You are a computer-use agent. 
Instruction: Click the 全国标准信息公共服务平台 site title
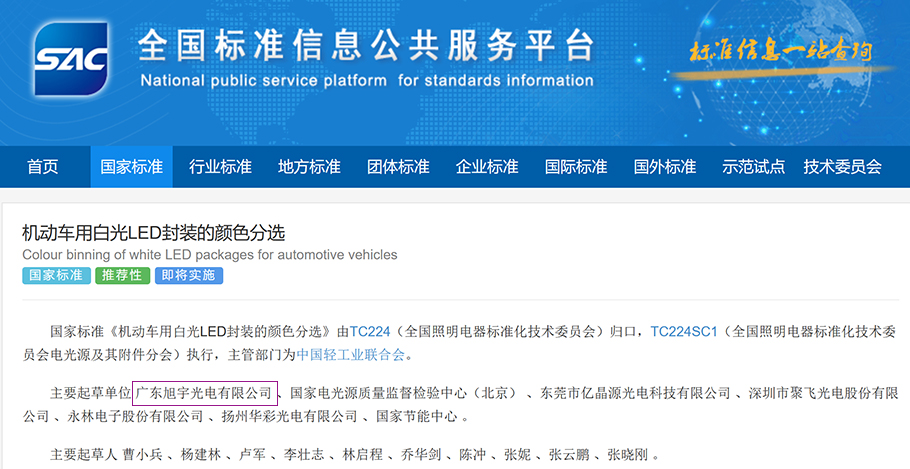tap(365, 46)
